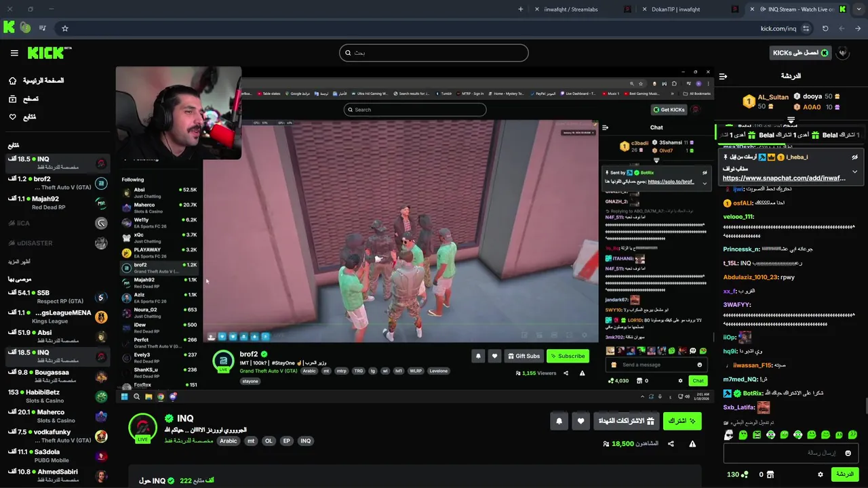This screenshot has height=488, width=868.
Task: Expand the gifters leaderboard chevron
Action: tap(791, 121)
